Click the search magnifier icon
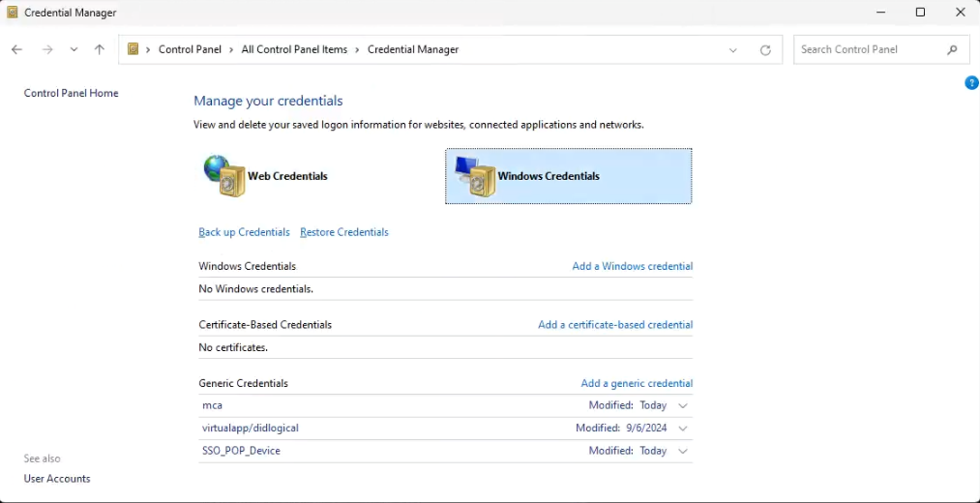This screenshot has width=980, height=503. [x=952, y=49]
